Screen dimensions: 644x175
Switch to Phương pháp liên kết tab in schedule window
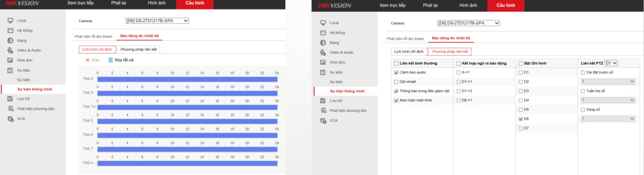[x=138, y=49]
